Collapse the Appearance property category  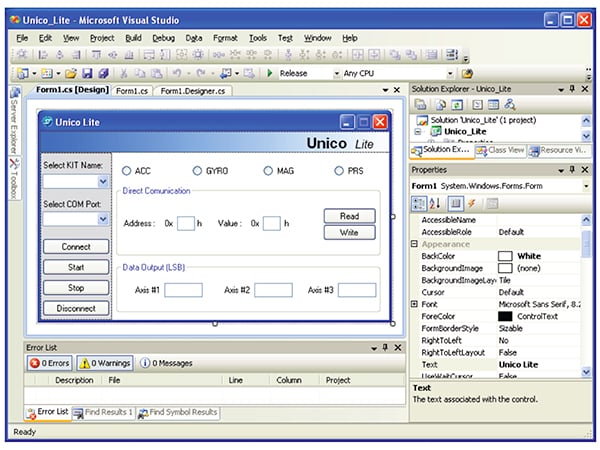coord(414,244)
